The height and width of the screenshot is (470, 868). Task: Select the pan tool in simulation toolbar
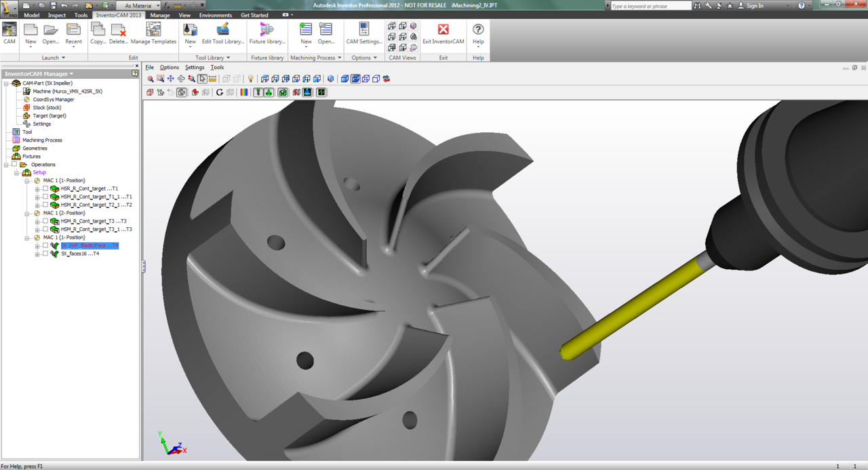(x=171, y=79)
